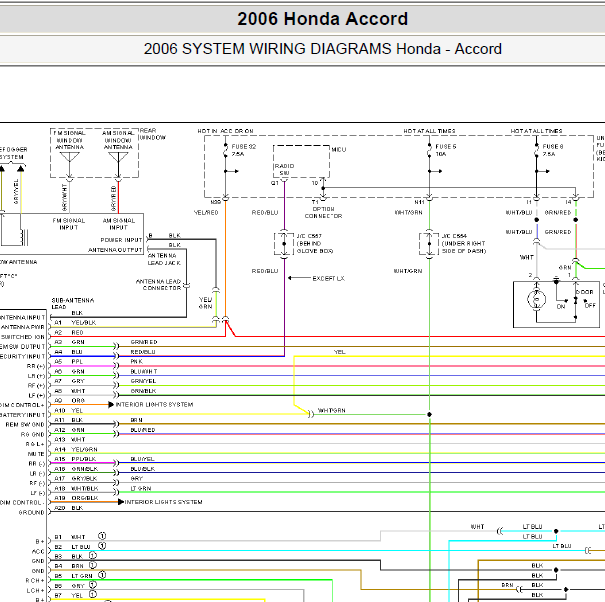Click the "FUSE 32 7.5A" label
Image resolution: width=605 pixels, height=602 pixels.
[x=243, y=150]
